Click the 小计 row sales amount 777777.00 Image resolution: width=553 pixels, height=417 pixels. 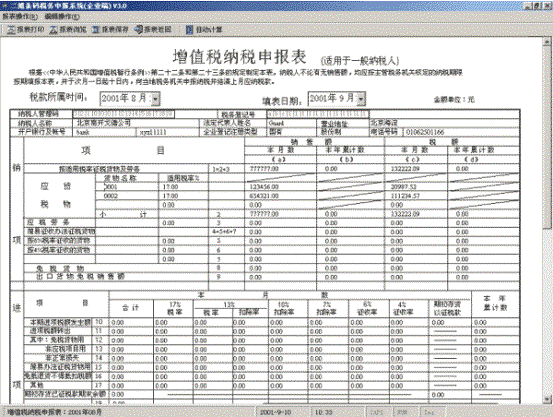(280, 214)
